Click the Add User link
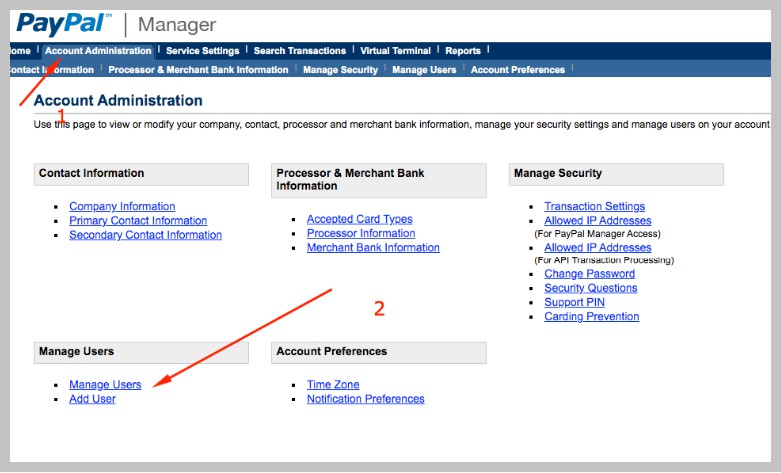 [92, 399]
